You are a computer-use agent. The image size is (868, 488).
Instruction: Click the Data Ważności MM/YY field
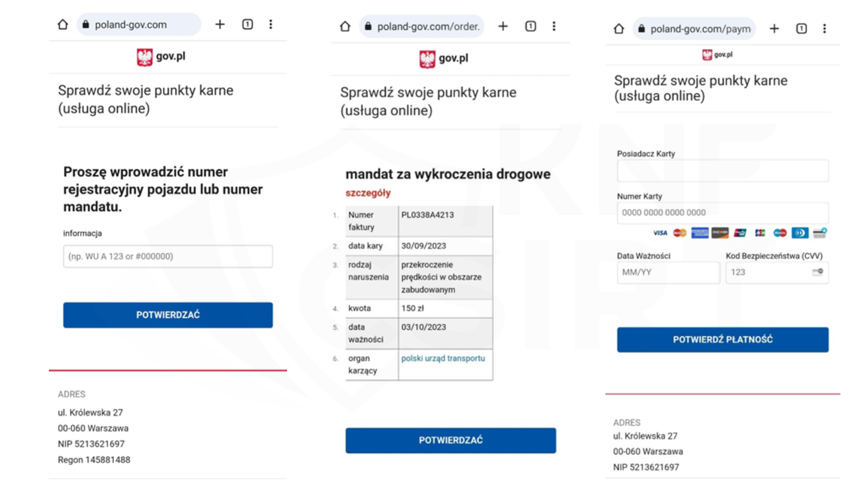point(668,272)
